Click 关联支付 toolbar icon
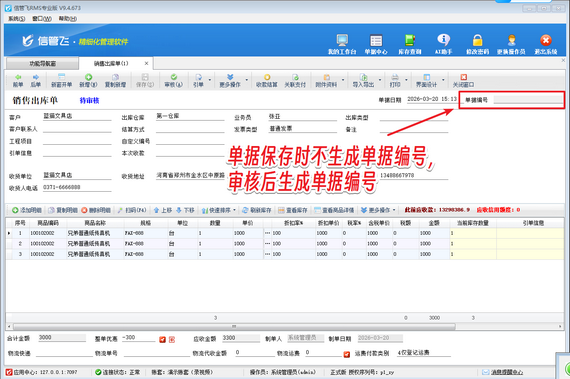Image resolution: width=570 pixels, height=379 pixels. pos(295,81)
